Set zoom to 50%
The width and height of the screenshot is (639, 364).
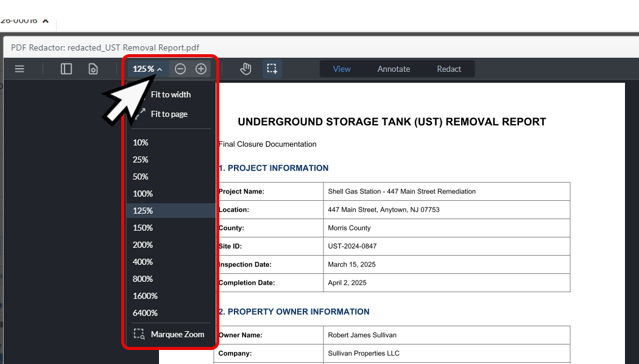click(x=140, y=176)
